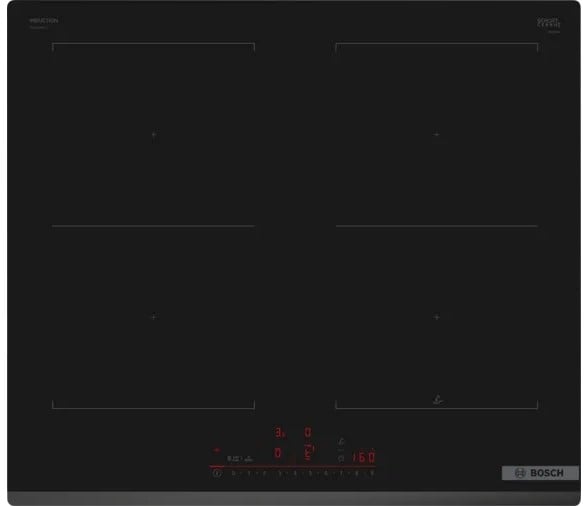
Task: Tap the timer display reading 160
Action: pyautogui.click(x=363, y=457)
